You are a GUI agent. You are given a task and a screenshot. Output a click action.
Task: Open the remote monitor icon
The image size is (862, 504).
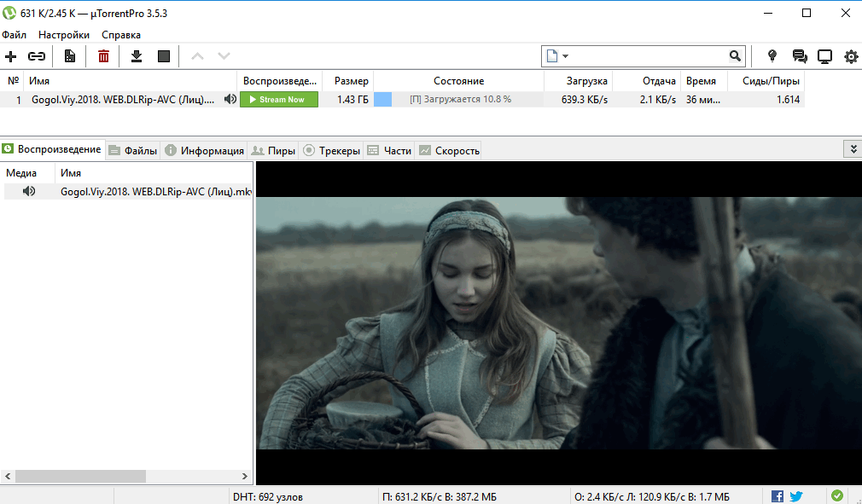pyautogui.click(x=825, y=56)
